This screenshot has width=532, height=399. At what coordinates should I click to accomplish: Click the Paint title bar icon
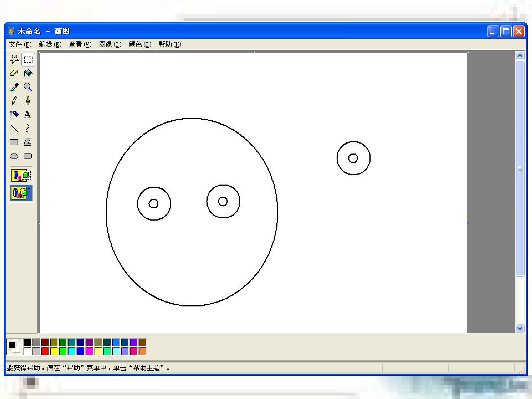pyautogui.click(x=11, y=31)
